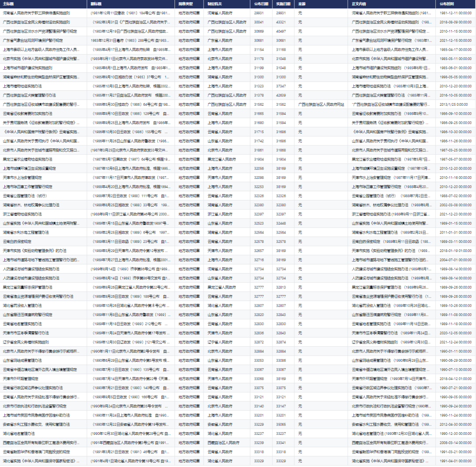Select main title 浙江省植物检疫实施办法
The height and width of the screenshot is (467, 476).
point(22,214)
